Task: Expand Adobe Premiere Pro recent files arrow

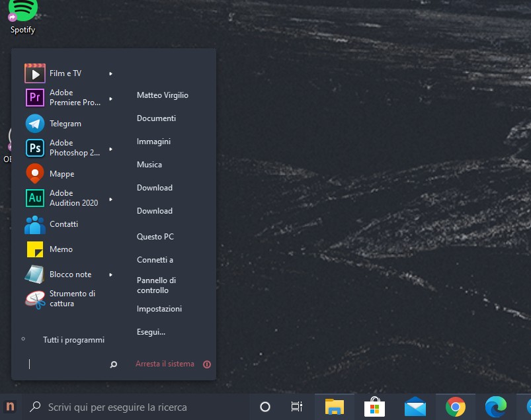Action: pyautogui.click(x=110, y=99)
